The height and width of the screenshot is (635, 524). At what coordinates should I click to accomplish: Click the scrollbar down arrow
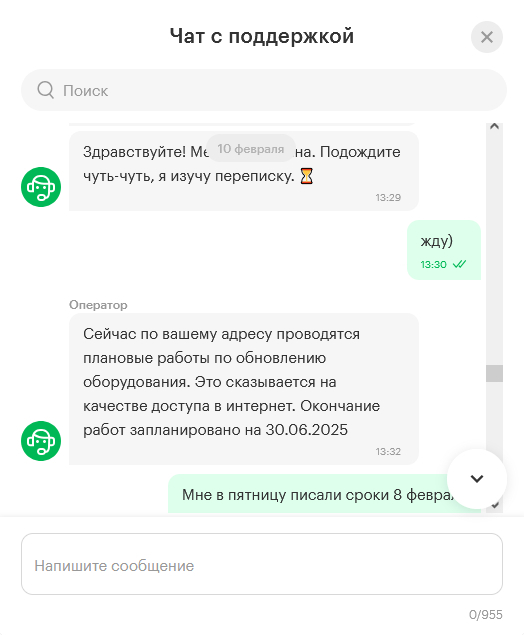pyautogui.click(x=494, y=505)
